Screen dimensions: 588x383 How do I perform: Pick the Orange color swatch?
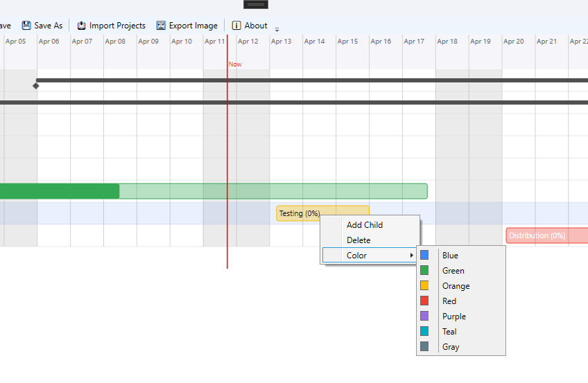pyautogui.click(x=424, y=285)
